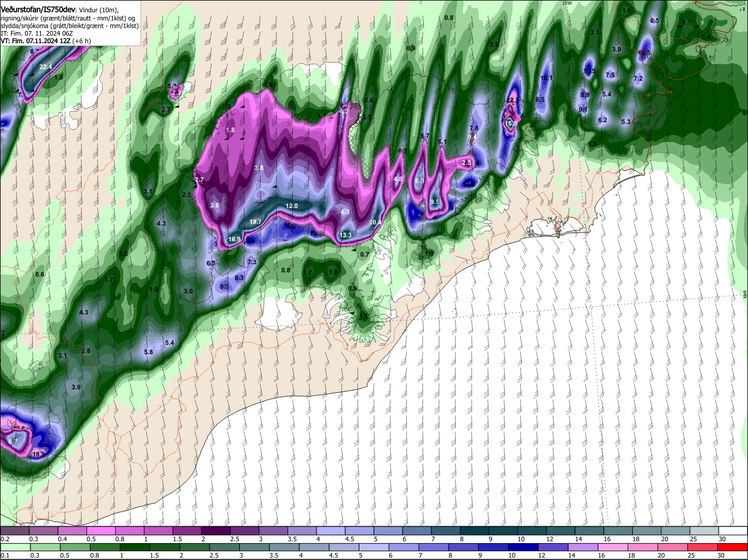Select the 5.8 precipitation value
The image size is (748, 560).
[x=148, y=352]
